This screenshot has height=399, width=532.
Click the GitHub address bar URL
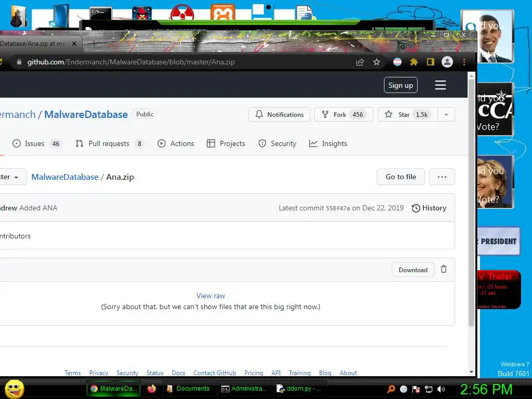click(x=131, y=62)
